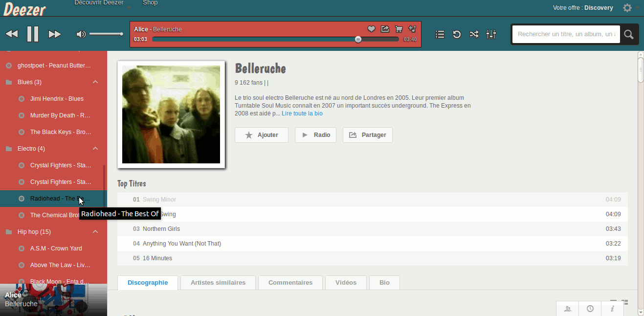The height and width of the screenshot is (316, 644).
Task: Collapse the Hip hop (15) folder
Action: coord(95,231)
